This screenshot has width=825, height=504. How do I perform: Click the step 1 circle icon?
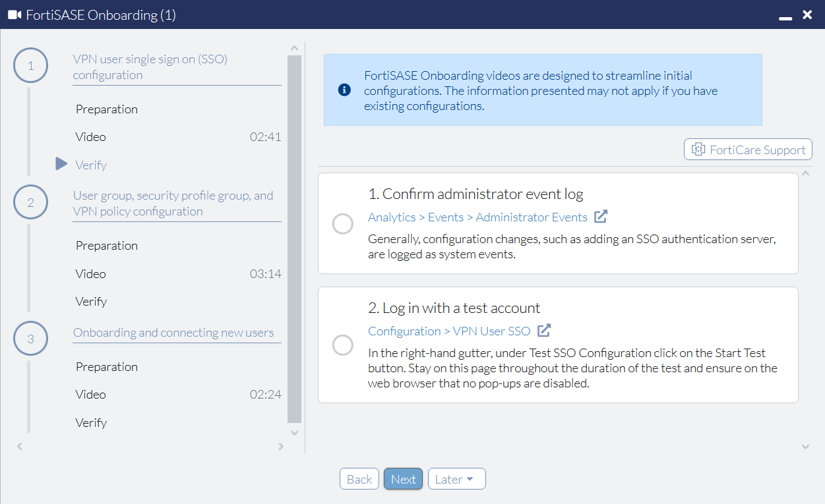(30, 66)
